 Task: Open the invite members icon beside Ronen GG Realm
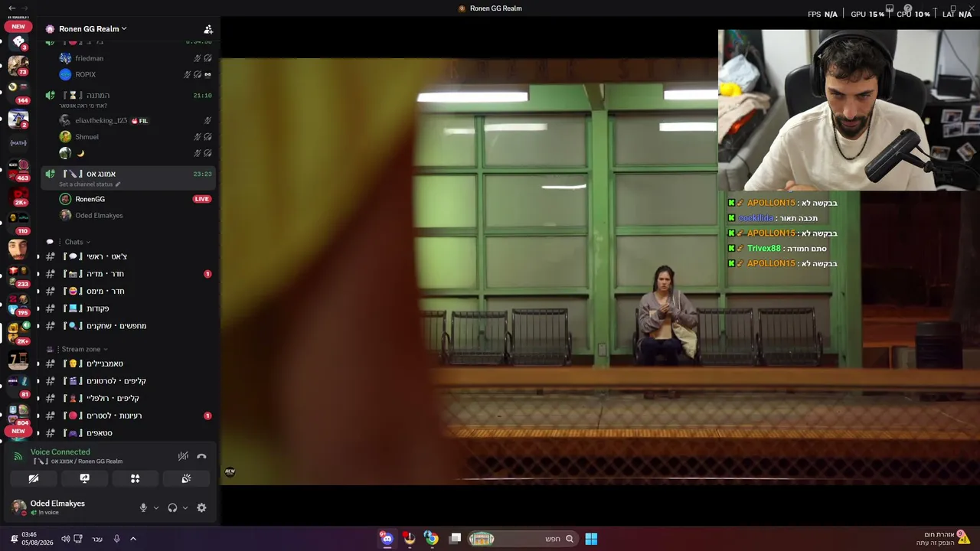(207, 29)
